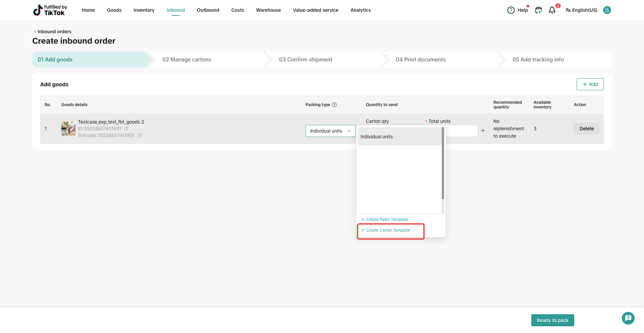
Task: Click the shop switch icon beside Help
Action: 538,10
